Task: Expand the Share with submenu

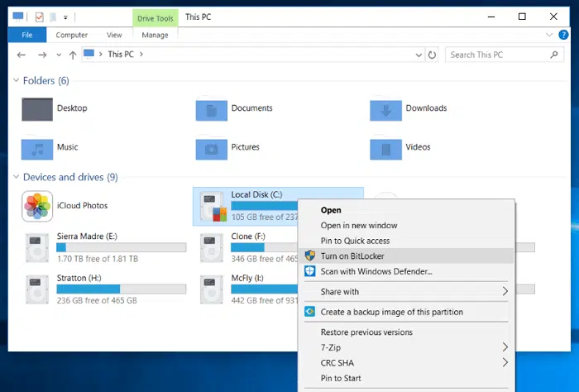Action: [x=505, y=292]
